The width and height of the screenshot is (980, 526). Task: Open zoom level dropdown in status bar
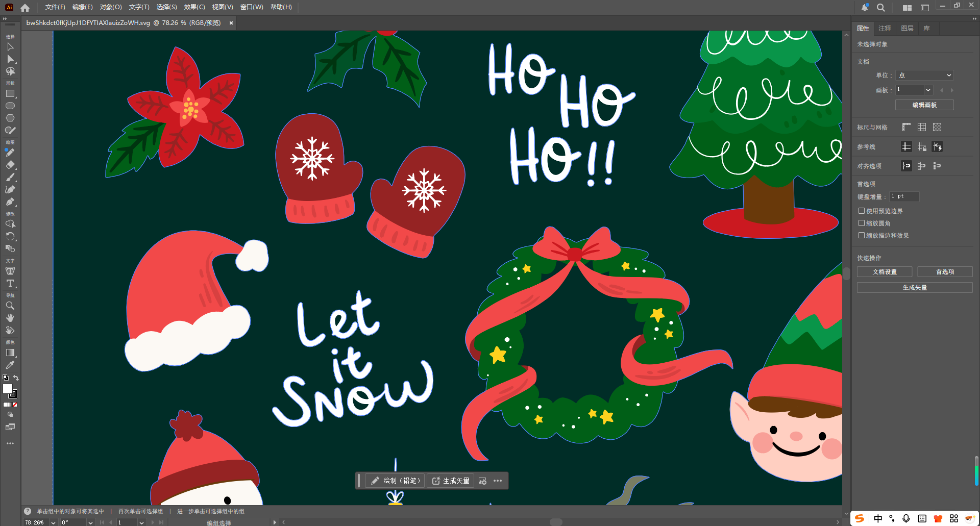click(x=53, y=522)
